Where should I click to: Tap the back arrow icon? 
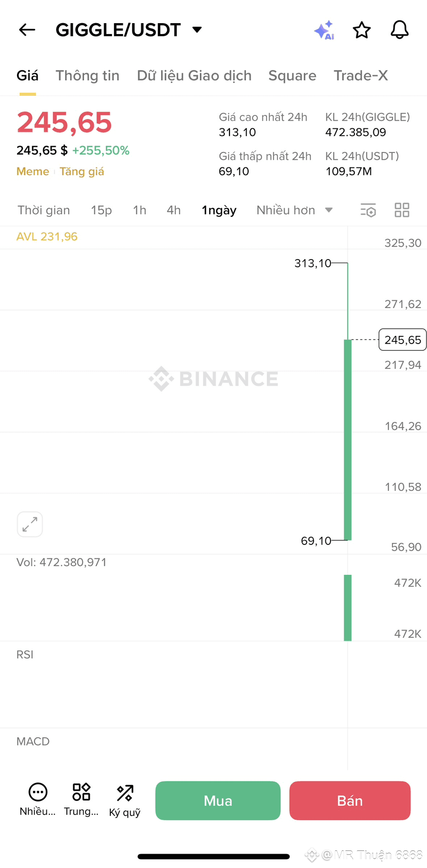coord(27,30)
